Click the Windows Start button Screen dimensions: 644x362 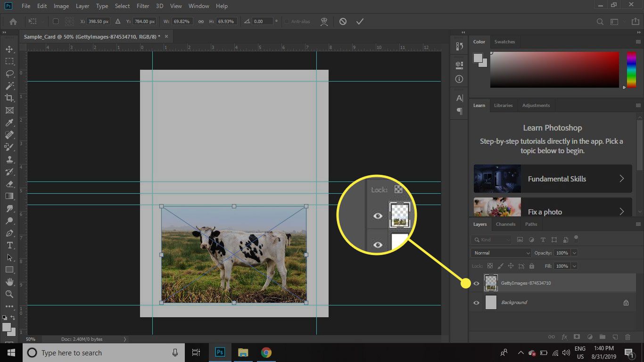(11, 353)
